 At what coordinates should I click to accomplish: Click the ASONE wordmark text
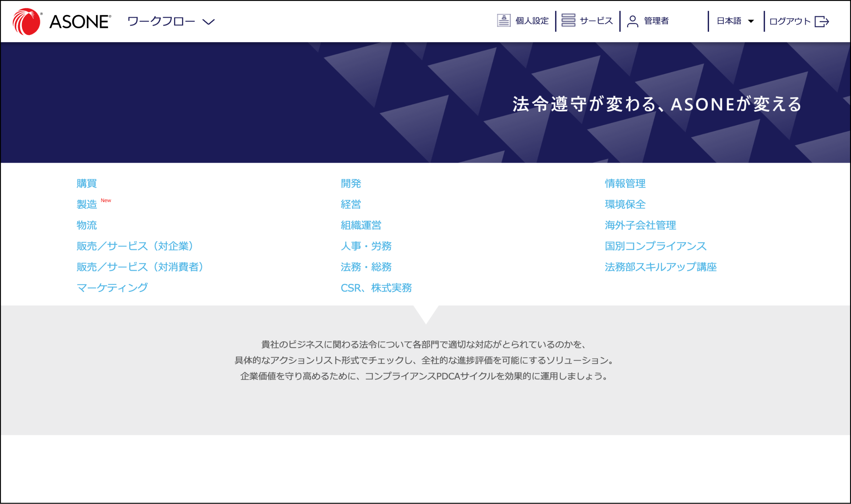click(80, 22)
